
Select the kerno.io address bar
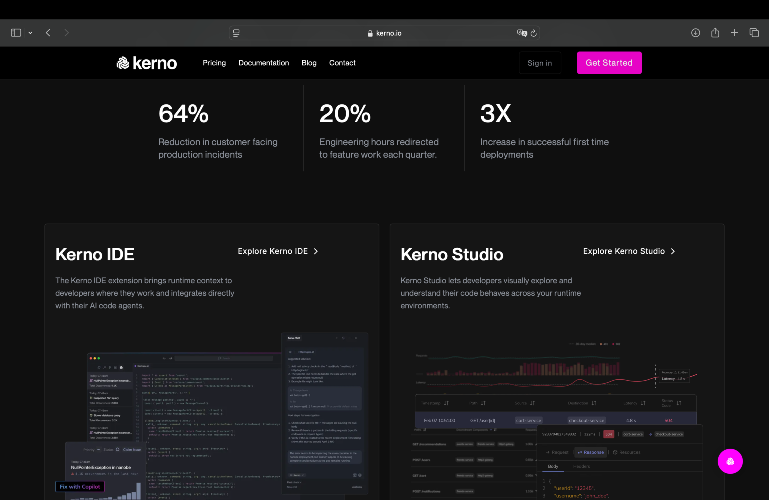tap(384, 33)
